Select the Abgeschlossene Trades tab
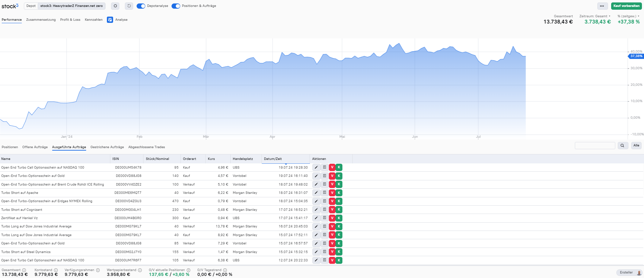Image resolution: width=644 pixels, height=278 pixels. tap(147, 147)
